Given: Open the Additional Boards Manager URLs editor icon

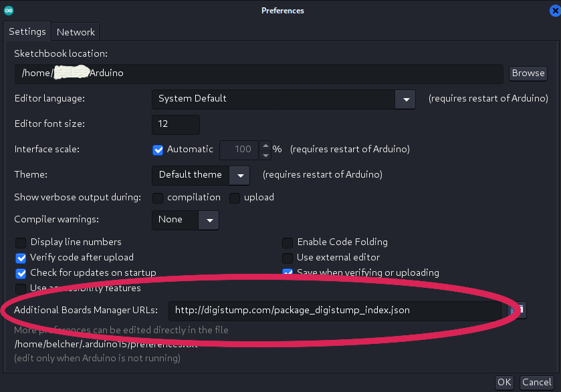Looking at the screenshot, I should tap(518, 310).
